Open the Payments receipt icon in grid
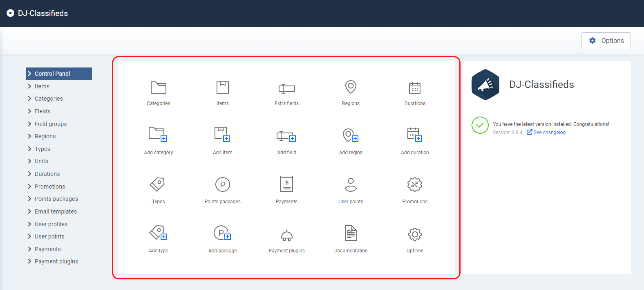The width and height of the screenshot is (644, 290). (x=287, y=184)
